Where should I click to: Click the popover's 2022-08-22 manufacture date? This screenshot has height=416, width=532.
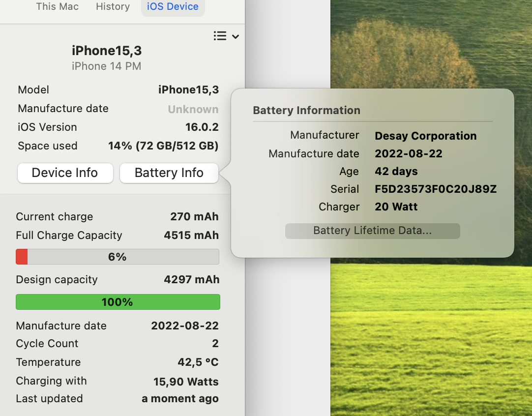point(409,154)
